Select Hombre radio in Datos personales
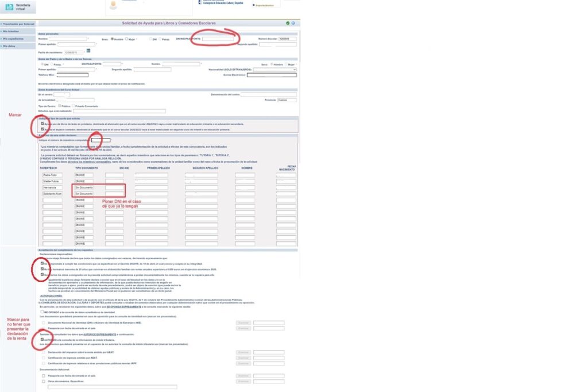 click(112, 39)
